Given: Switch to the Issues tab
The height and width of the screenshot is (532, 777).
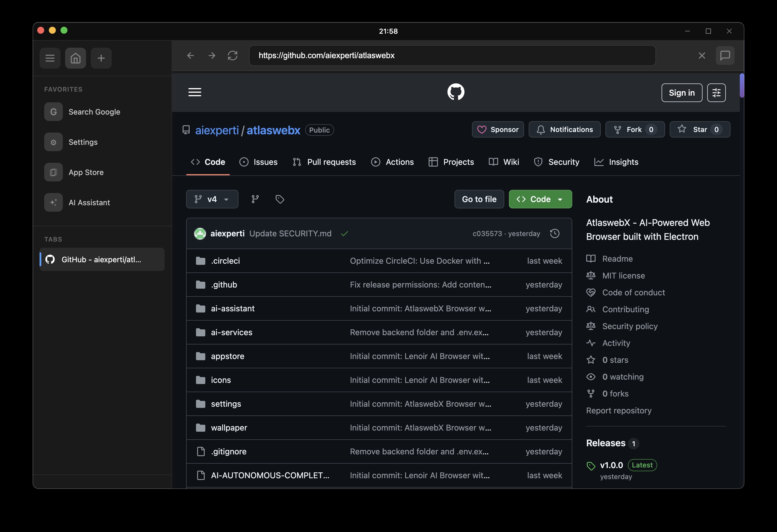Looking at the screenshot, I should (259, 162).
